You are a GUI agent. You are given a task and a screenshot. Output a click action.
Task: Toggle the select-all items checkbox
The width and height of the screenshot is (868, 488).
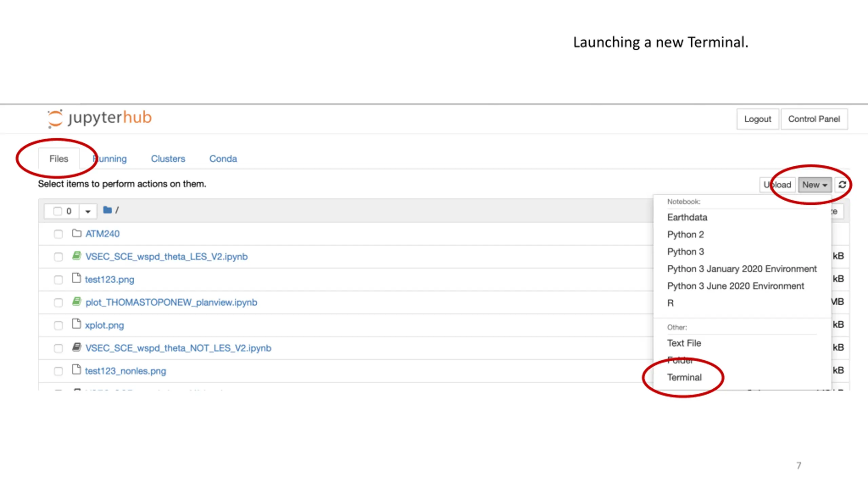click(58, 211)
